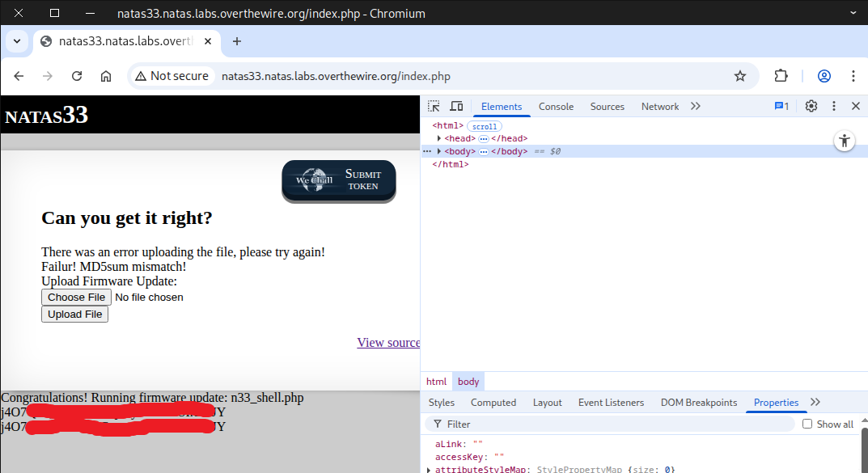Viewport: 868px width, 473px height.
Task: Toggle the device toolbar icon
Action: tap(456, 107)
